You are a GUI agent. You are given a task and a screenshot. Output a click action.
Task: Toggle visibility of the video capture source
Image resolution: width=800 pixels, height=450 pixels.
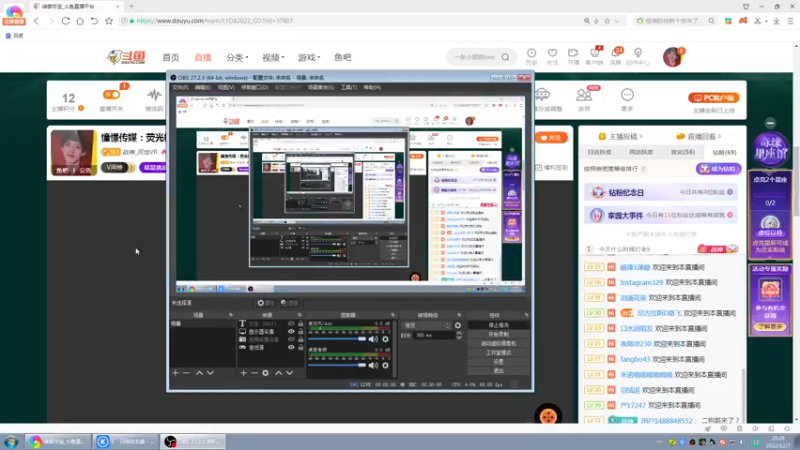[x=291, y=339]
